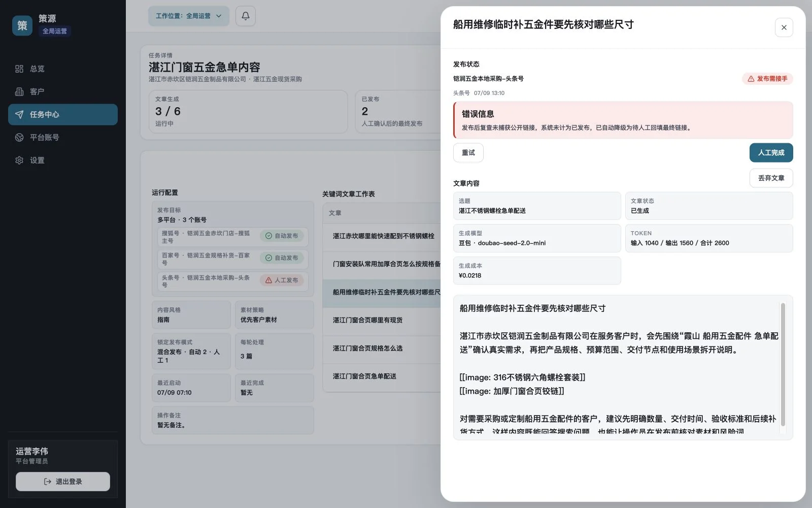Image resolution: width=812 pixels, height=508 pixels.
Task: Click the 丢弃文章 button
Action: click(771, 178)
